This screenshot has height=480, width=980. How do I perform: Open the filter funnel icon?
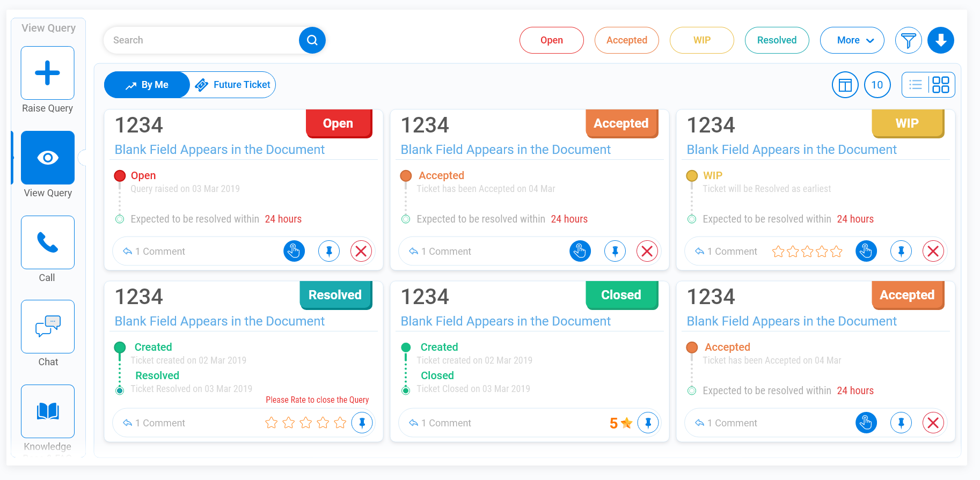[x=909, y=40]
